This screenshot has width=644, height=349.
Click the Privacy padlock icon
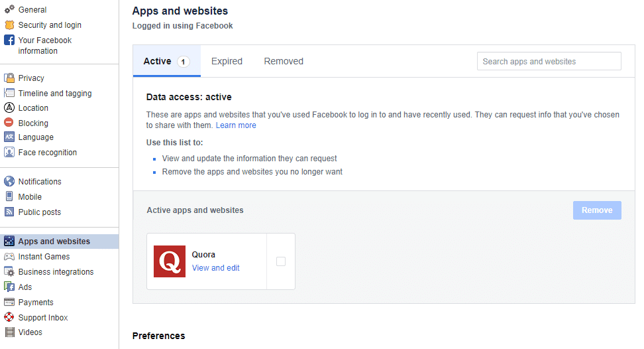coord(9,78)
